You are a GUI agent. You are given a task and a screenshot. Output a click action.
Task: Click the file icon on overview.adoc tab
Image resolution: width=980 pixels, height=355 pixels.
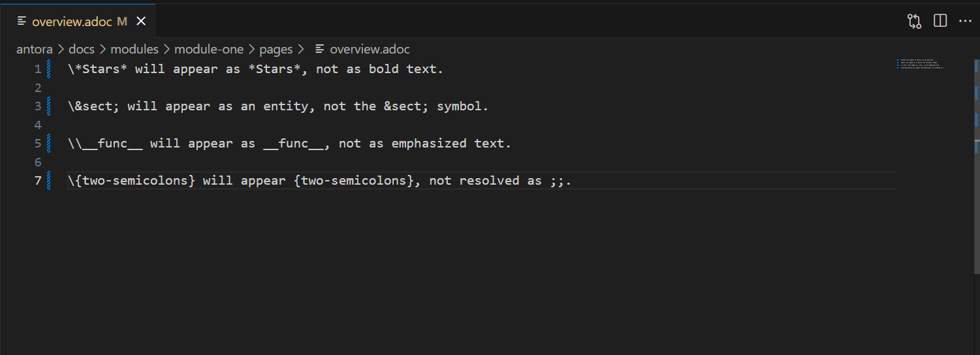(22, 22)
